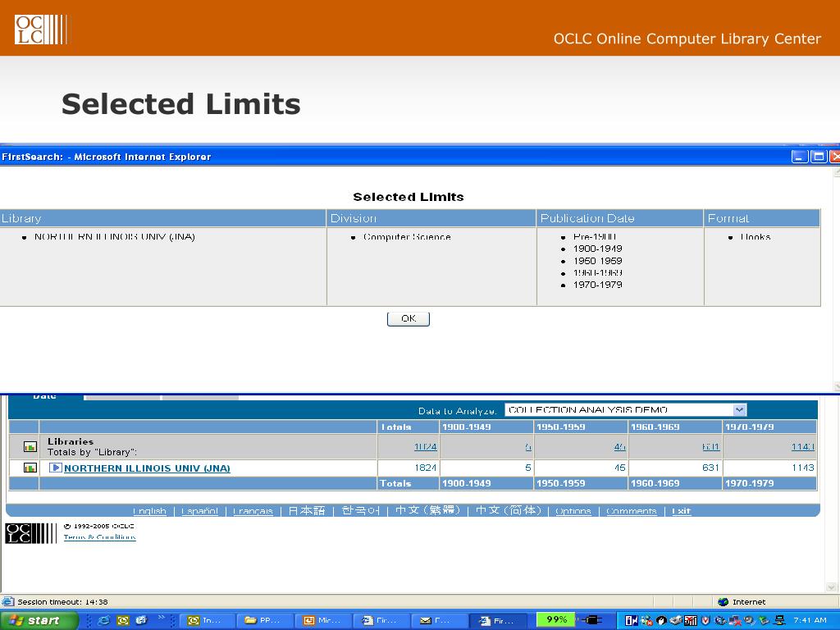Select 1950-1959 bullet in Publication Date list
Viewport: 840px width, 630px height.
pos(597,261)
